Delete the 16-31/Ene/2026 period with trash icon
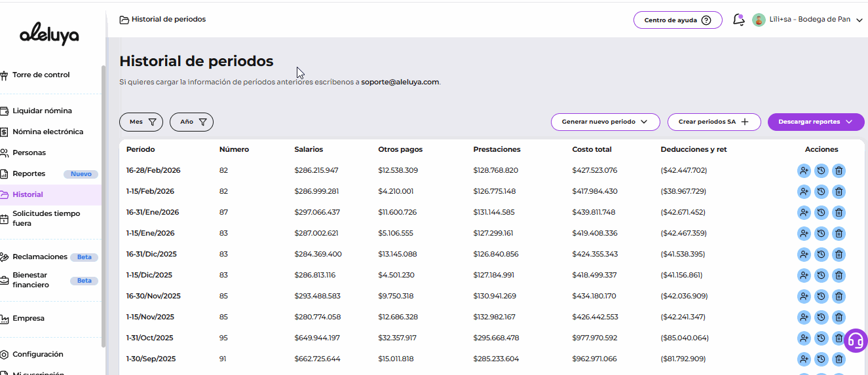The image size is (868, 375). [x=839, y=213]
